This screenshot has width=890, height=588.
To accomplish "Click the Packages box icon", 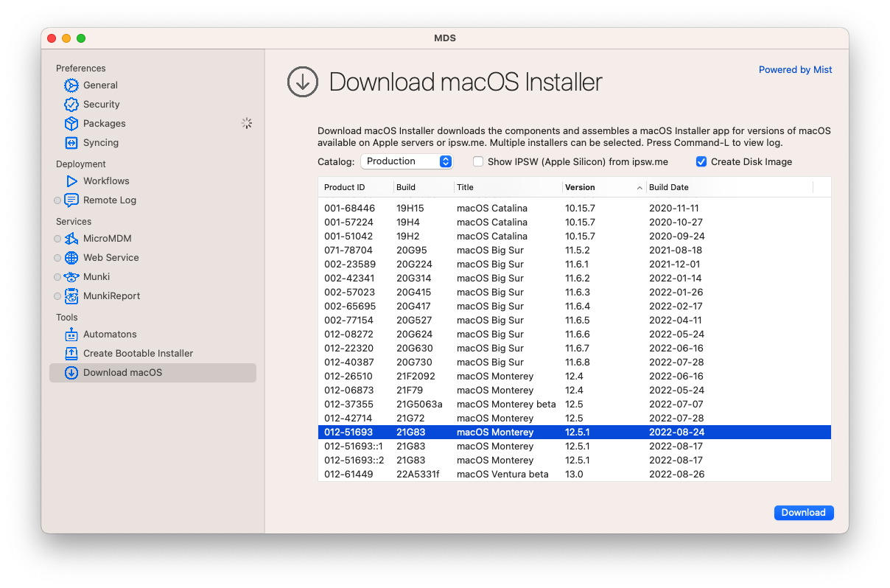I will tap(71, 124).
